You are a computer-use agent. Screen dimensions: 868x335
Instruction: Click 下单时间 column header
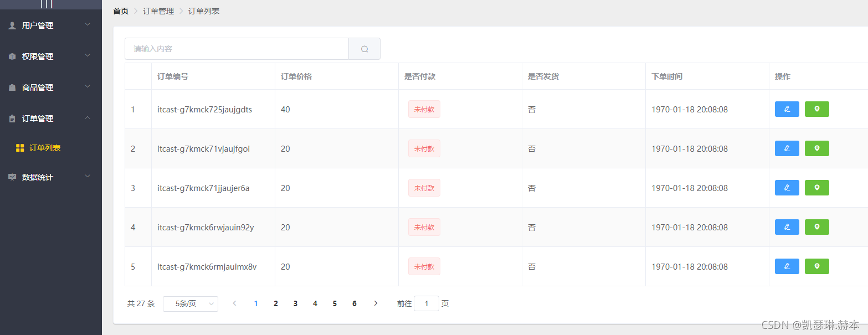pyautogui.click(x=667, y=76)
